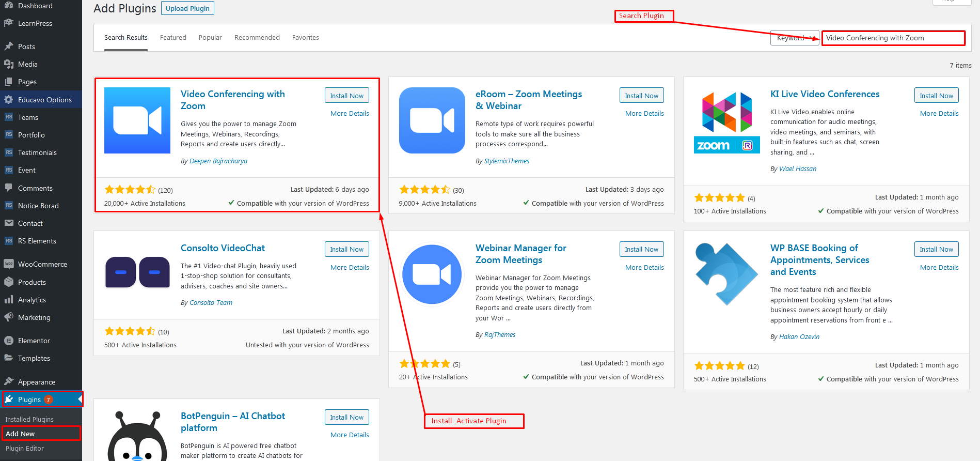Click author link Deepen Bajracharya
Viewport: 980px width, 461px height.
(218, 161)
